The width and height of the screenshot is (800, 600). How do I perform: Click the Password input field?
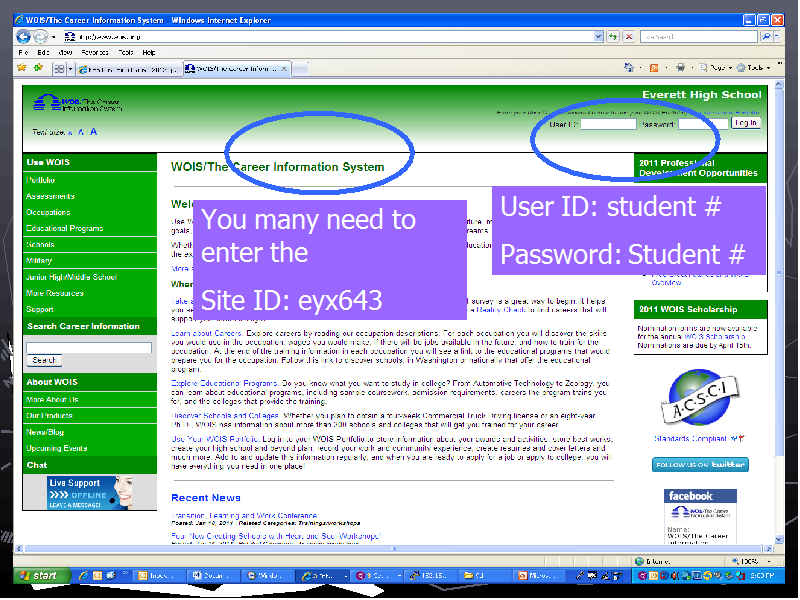(x=703, y=124)
